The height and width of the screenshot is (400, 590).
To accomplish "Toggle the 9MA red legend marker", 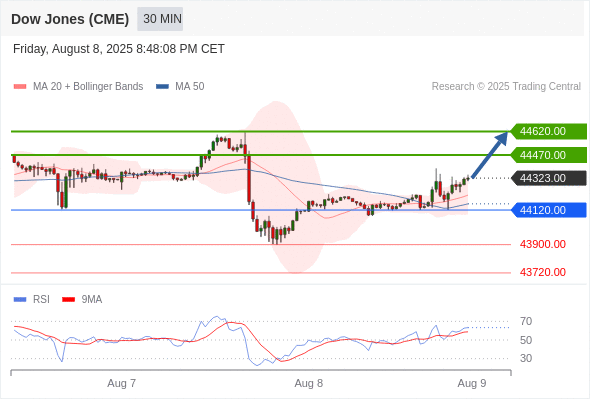I will (x=68, y=300).
